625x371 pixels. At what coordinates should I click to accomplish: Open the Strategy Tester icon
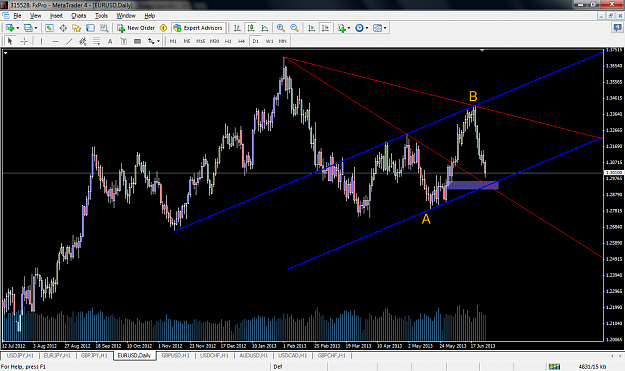104,28
